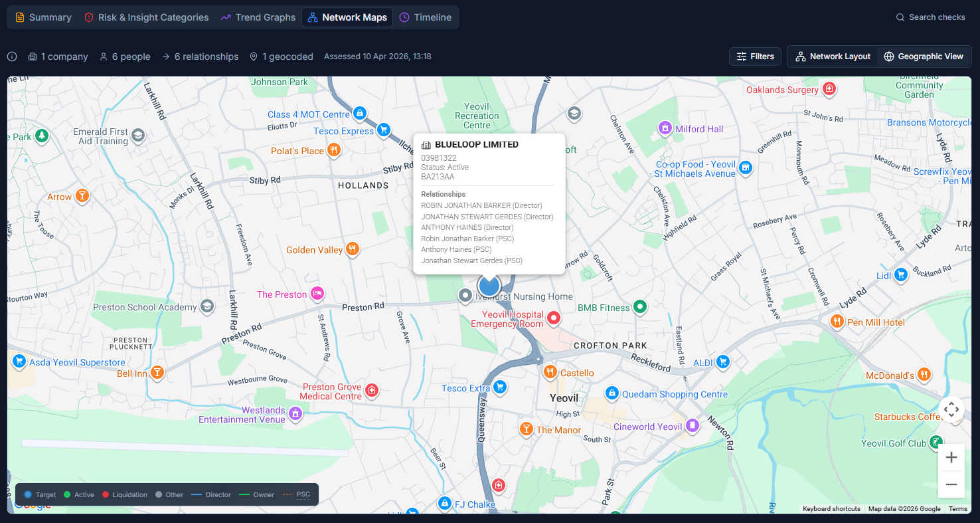Click The Preston hotel pin

click(318, 293)
